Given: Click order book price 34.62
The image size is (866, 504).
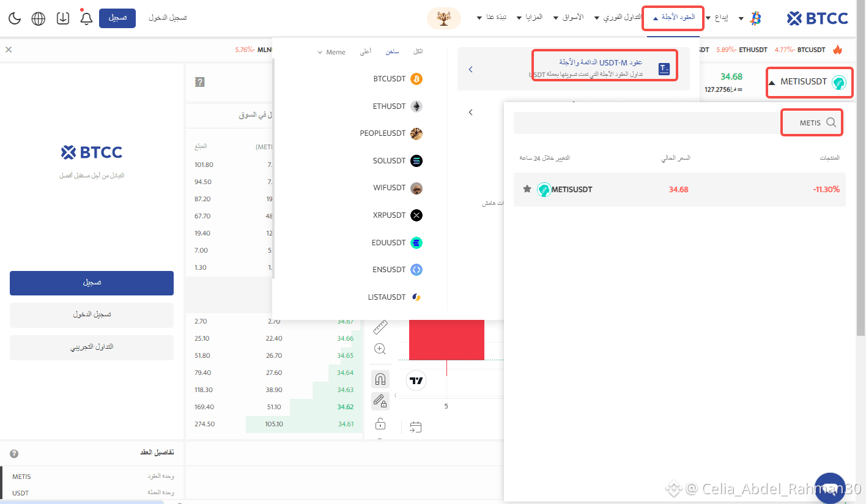Looking at the screenshot, I should (345, 407).
